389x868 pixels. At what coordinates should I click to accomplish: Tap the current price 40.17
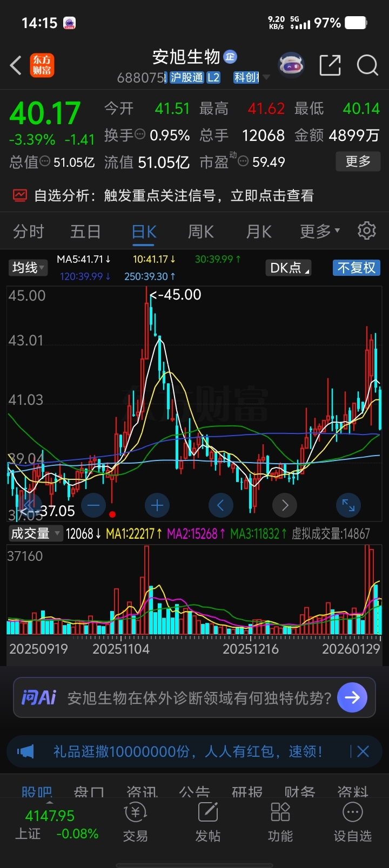45,113
